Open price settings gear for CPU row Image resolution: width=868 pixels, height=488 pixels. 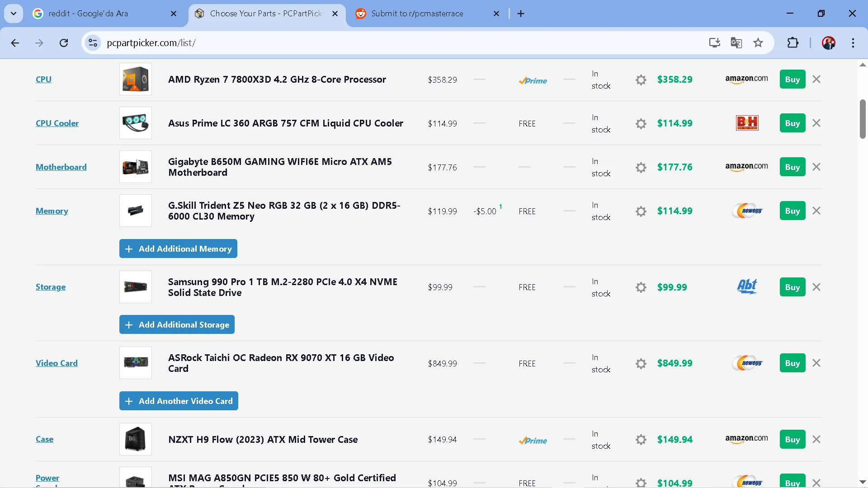[x=641, y=80]
